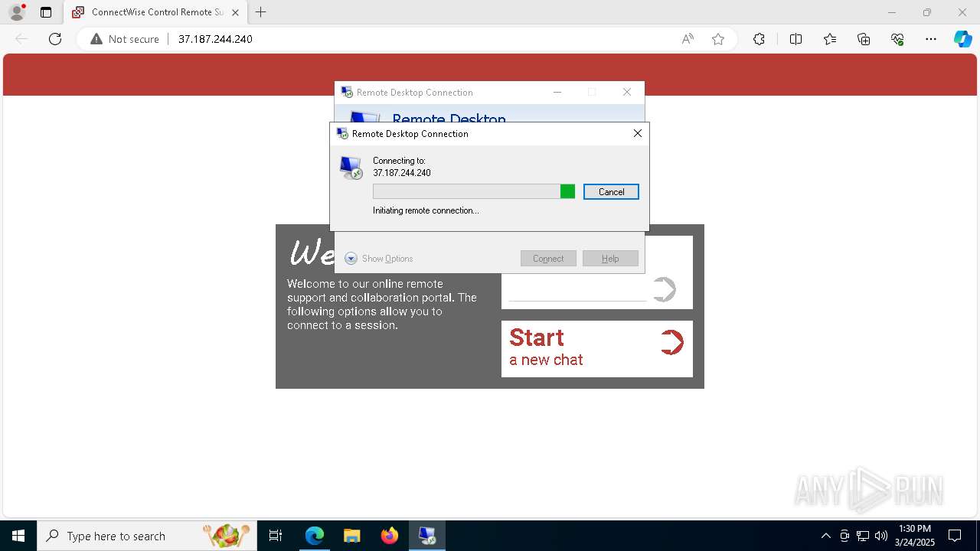The width and height of the screenshot is (980, 551).
Task: Toggle Read aloud in address bar
Action: coord(688,39)
